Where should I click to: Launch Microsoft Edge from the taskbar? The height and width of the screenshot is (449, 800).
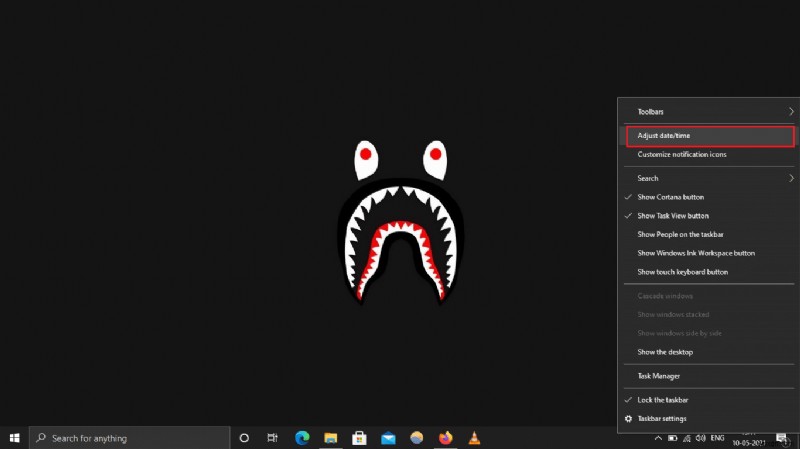(302, 438)
